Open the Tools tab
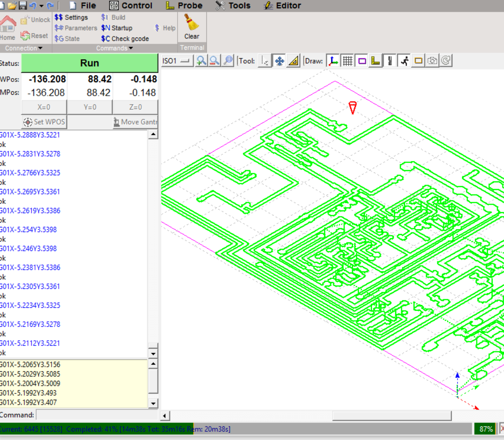Screen dimensions: 504x440 click(x=233, y=6)
